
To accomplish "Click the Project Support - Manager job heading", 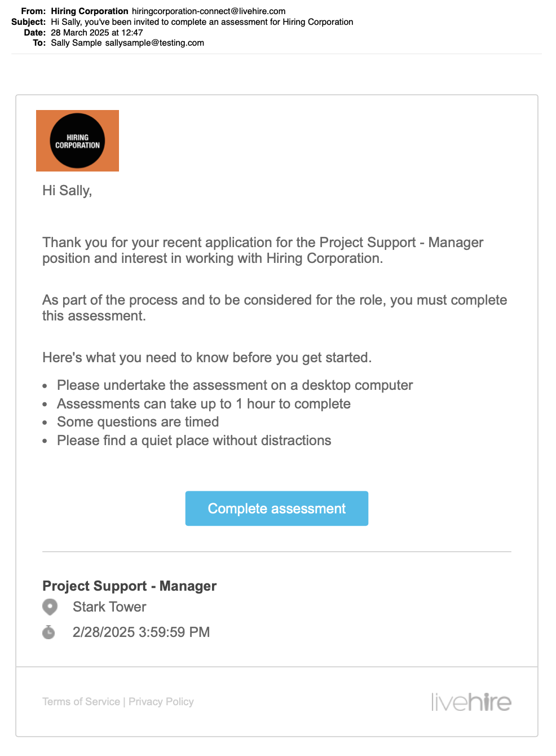I will coord(129,586).
